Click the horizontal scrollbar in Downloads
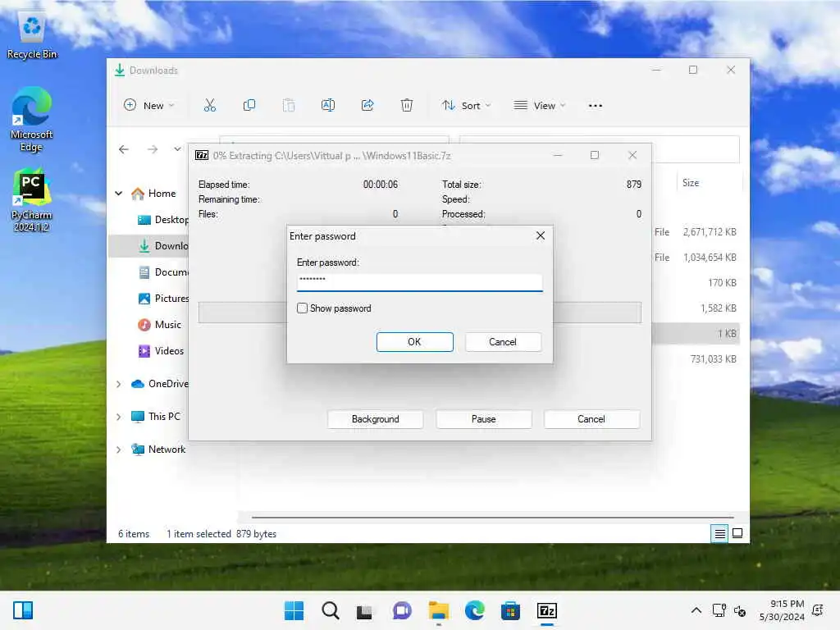Screen dimensions: 840x630 [493, 518]
